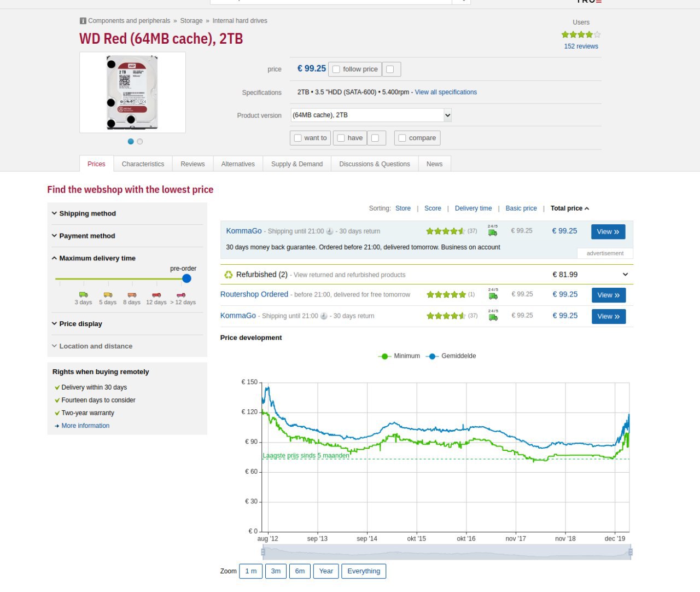Click the yellow 5 days delivery truck icon
The width and height of the screenshot is (700, 592).
pos(108,295)
